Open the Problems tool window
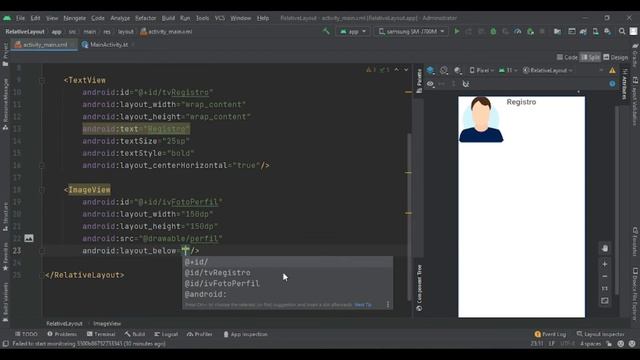Screen dimensions: 640x360 (62, 334)
